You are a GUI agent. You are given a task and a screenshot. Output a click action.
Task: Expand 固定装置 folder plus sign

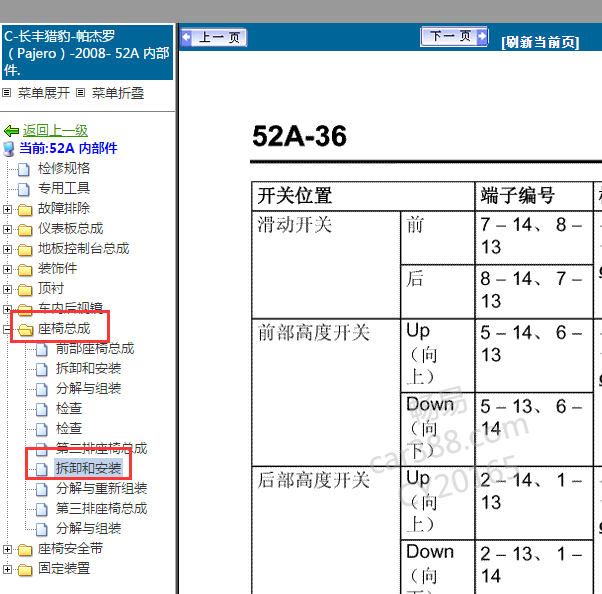7,569
